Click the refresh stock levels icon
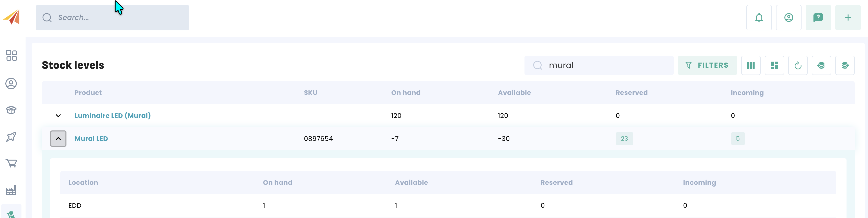The image size is (868, 218). (797, 65)
